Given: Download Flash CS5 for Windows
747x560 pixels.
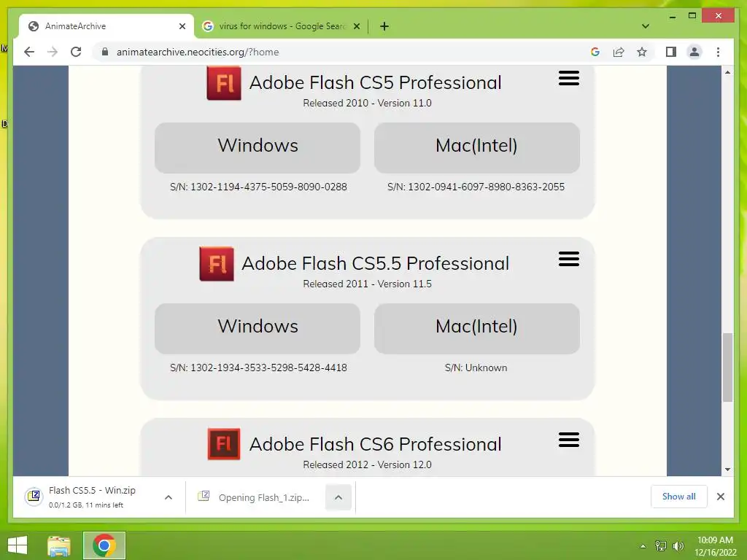Looking at the screenshot, I should pos(258,147).
